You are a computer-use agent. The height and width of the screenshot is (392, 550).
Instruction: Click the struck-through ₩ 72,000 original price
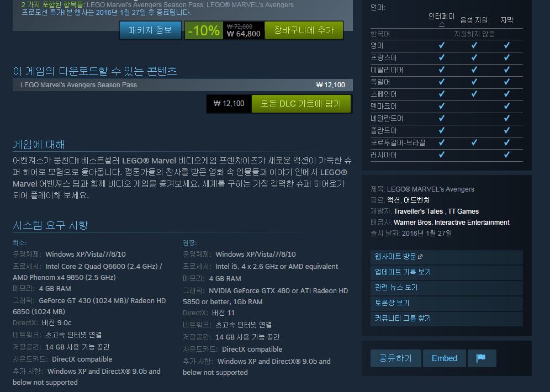tap(240, 27)
